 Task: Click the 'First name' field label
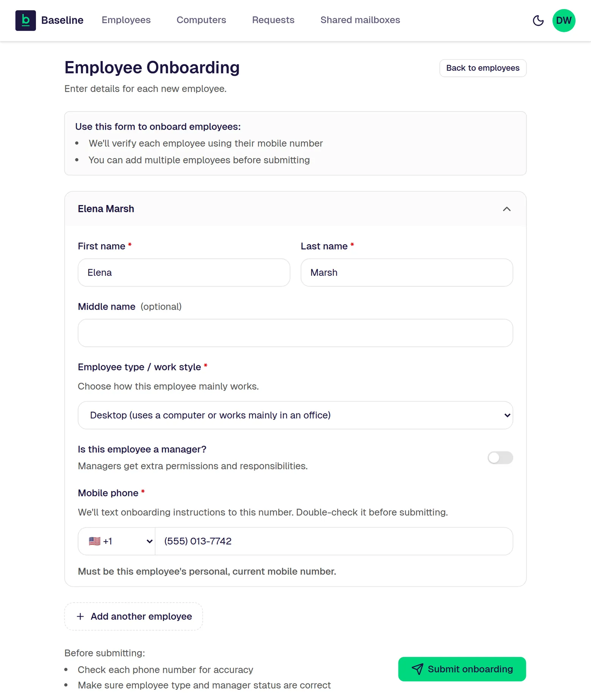[x=102, y=246]
